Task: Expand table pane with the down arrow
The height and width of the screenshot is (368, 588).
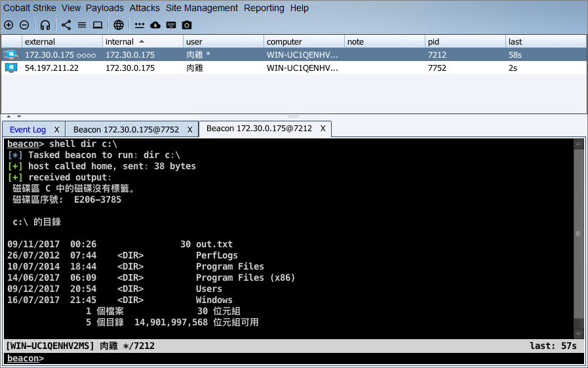Action: pos(19,117)
